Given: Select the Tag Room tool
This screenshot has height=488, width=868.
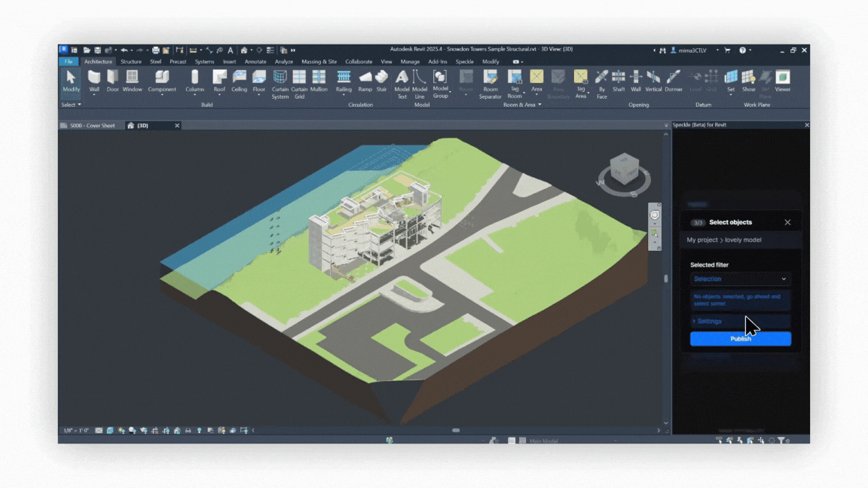Looking at the screenshot, I should 515,84.
